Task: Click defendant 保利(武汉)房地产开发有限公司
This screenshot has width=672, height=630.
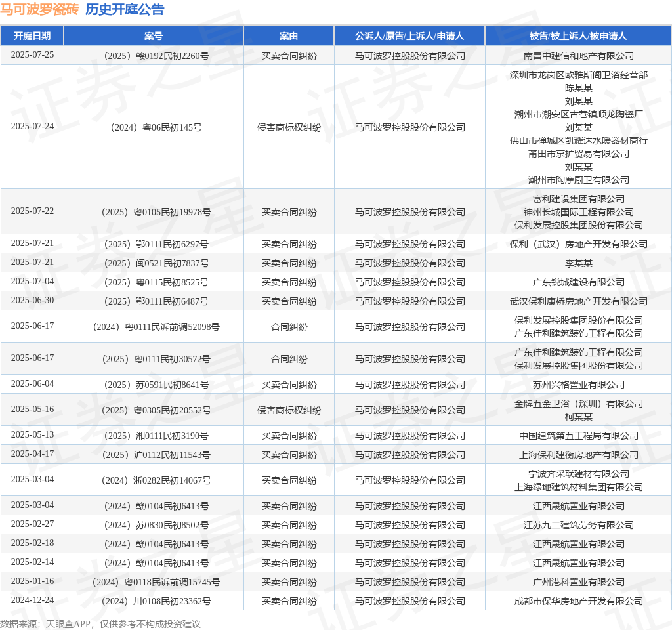Action: (579, 244)
